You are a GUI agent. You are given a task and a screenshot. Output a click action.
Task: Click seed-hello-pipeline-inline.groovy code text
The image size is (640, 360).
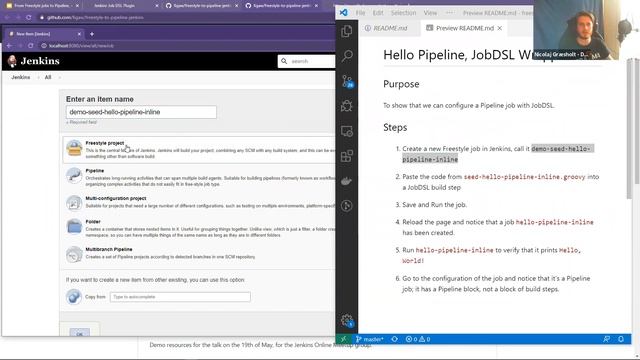(524, 177)
